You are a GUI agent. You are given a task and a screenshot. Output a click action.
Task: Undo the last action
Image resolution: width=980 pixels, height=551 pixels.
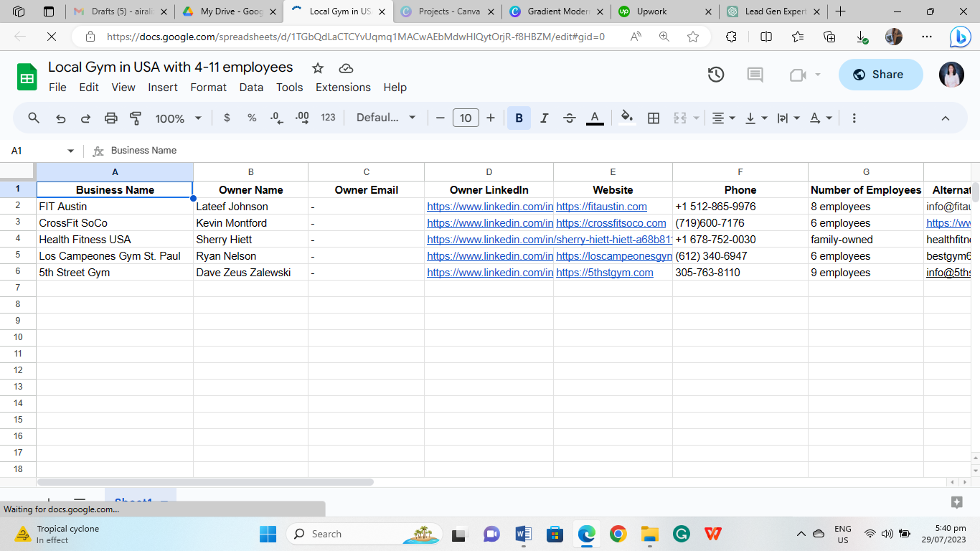[x=61, y=118]
